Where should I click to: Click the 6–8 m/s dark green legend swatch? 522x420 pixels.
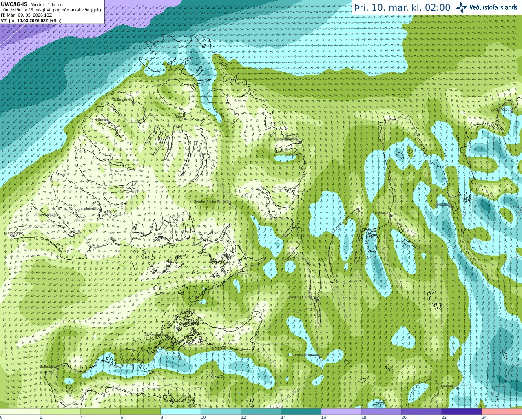coord(141,411)
